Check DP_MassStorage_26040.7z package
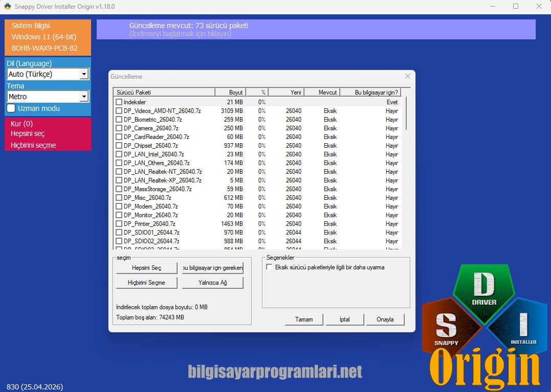 click(x=119, y=189)
